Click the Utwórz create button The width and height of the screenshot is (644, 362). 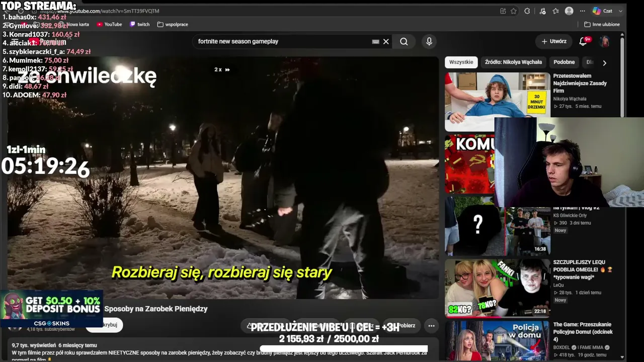pyautogui.click(x=554, y=42)
